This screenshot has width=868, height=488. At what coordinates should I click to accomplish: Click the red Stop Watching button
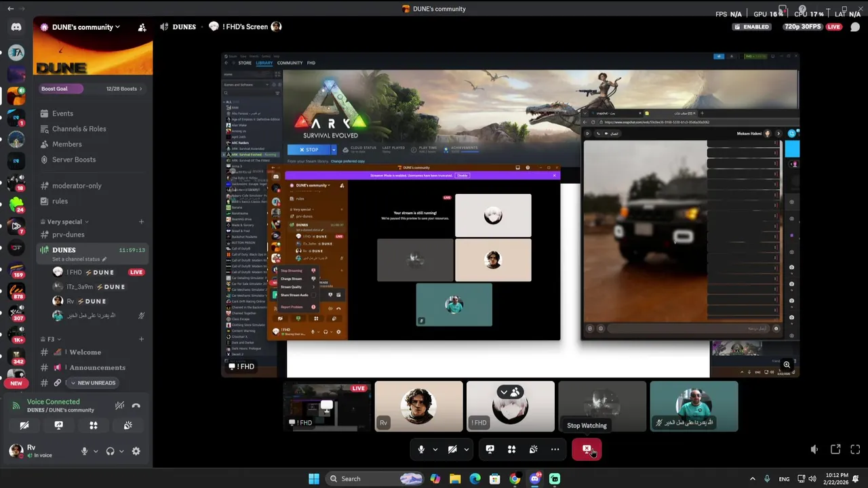point(587,449)
